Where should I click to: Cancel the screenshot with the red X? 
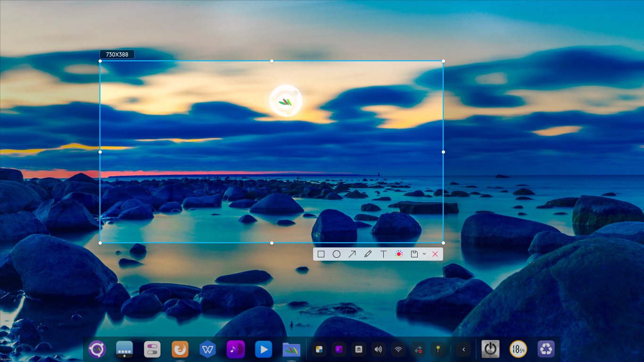435,254
